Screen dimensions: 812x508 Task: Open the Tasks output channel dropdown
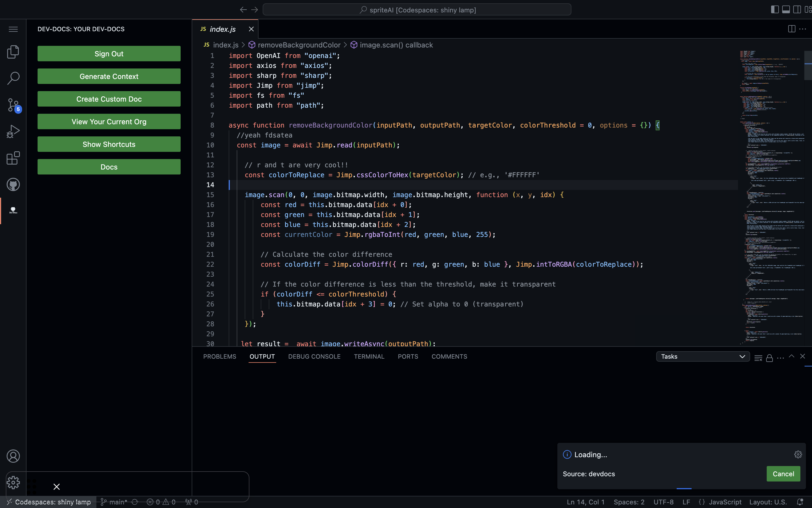point(702,356)
